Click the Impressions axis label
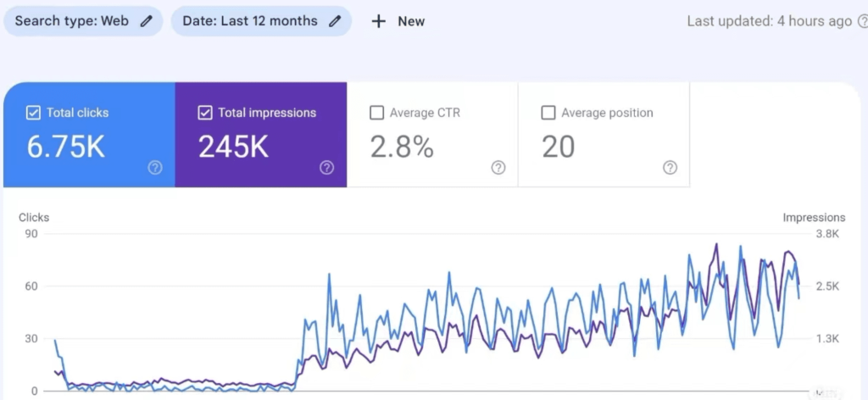Image resolution: width=868 pixels, height=400 pixels. pyautogui.click(x=814, y=218)
